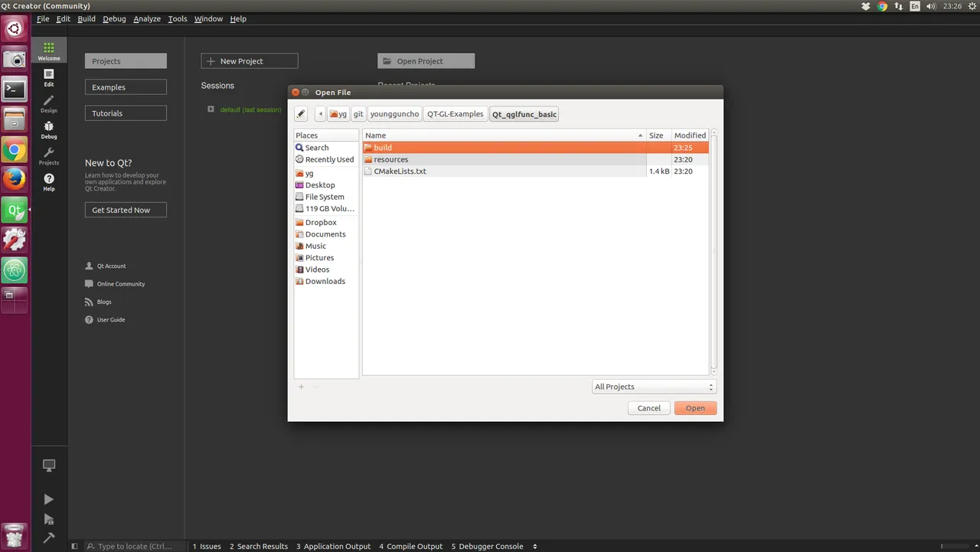Open the Tools menu
Viewport: 980px width, 552px height.
pyautogui.click(x=178, y=18)
